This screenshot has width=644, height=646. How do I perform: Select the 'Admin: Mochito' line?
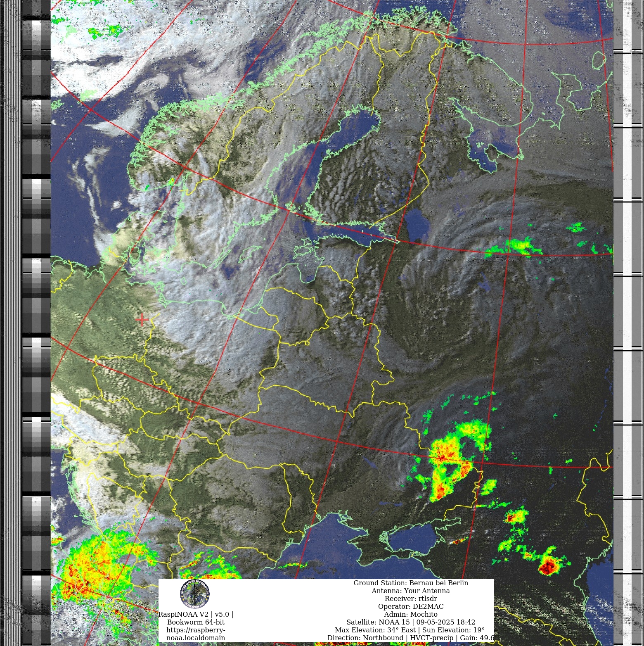click(x=411, y=614)
